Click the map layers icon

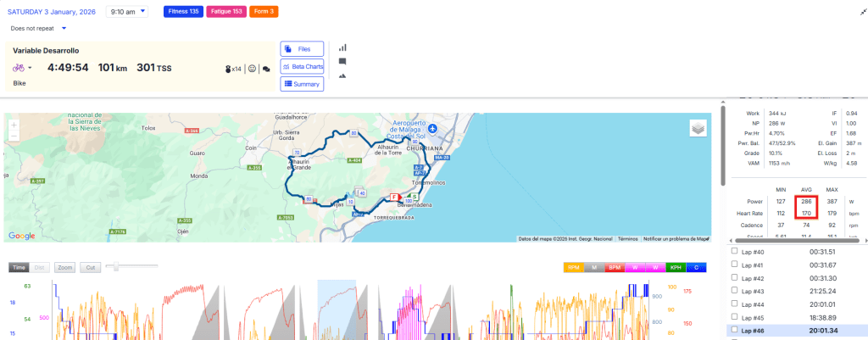[x=698, y=128]
